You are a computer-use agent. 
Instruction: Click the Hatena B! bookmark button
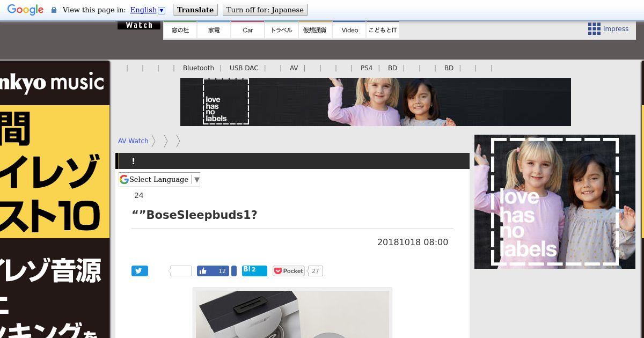pyautogui.click(x=254, y=270)
